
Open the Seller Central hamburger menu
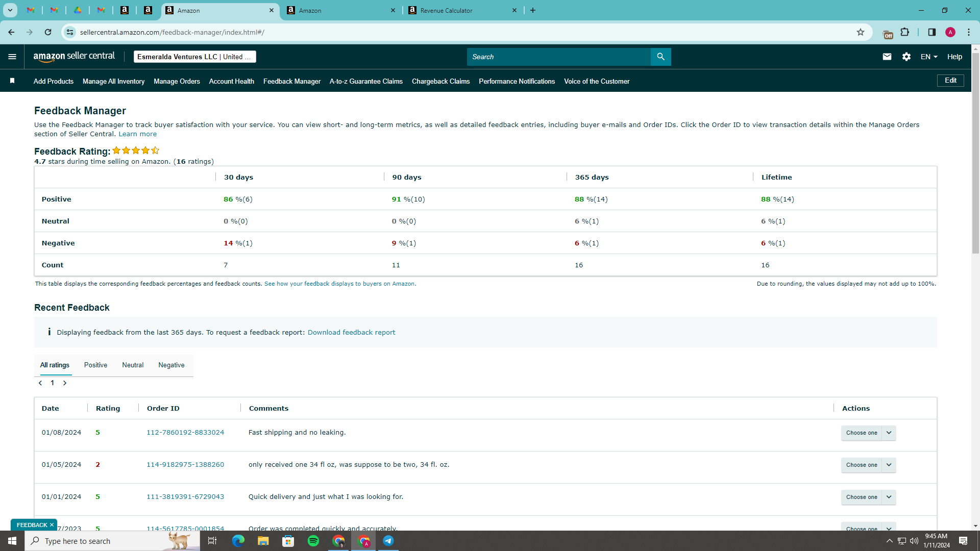click(x=12, y=57)
